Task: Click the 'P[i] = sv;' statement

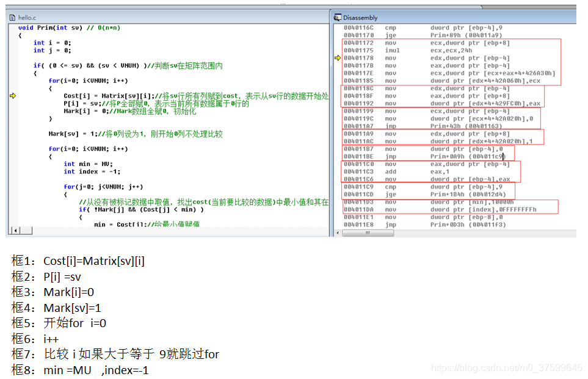Action: tap(81, 104)
